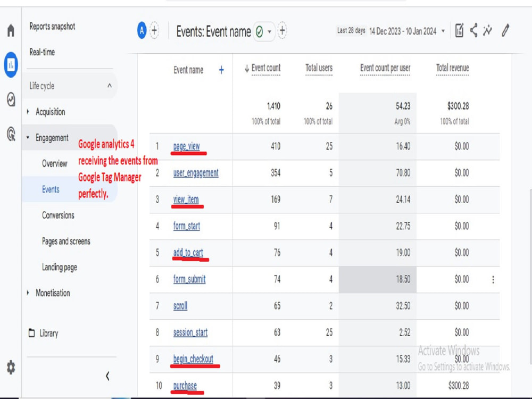Open the session_start event link
Viewport: 532px width, 399px height.
[x=190, y=332]
